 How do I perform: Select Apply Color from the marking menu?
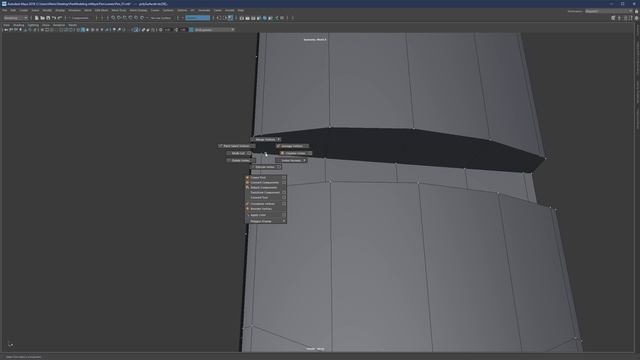266,215
